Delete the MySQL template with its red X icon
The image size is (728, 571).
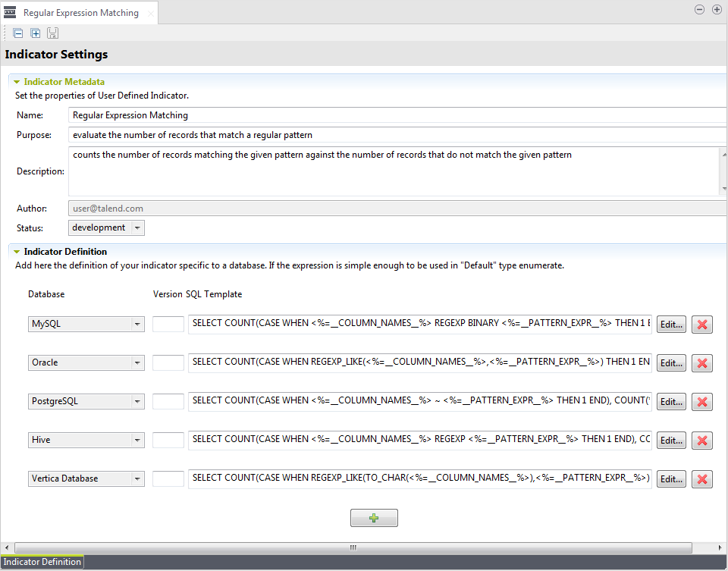pyautogui.click(x=701, y=324)
